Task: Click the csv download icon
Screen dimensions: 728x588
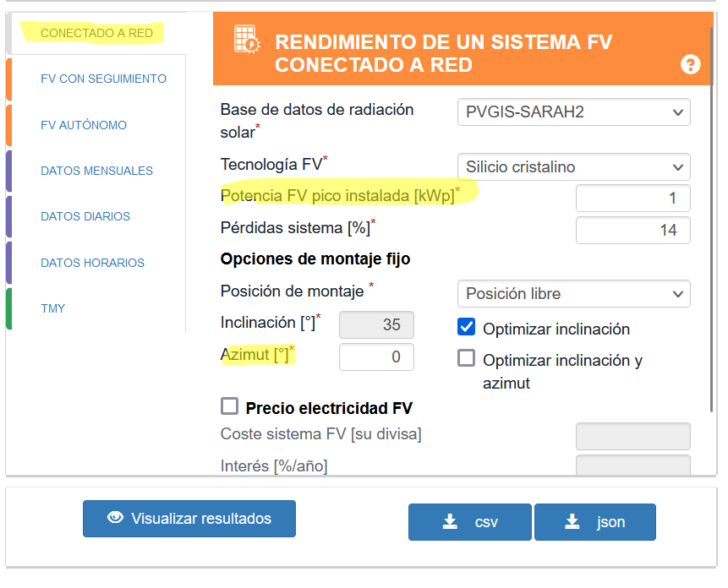Action: point(451,522)
